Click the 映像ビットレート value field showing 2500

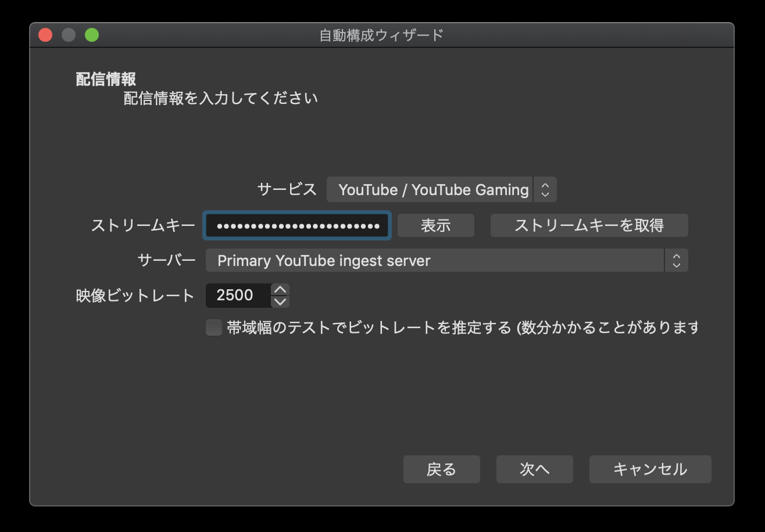coord(238,295)
